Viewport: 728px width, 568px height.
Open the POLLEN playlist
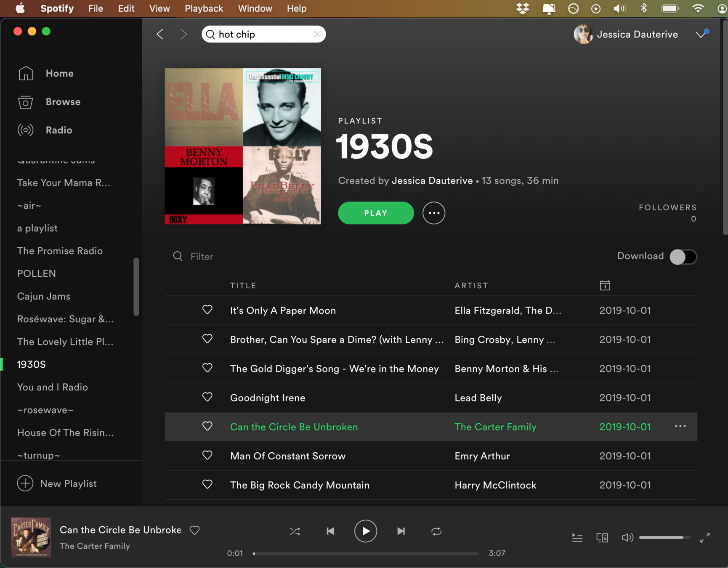[37, 273]
